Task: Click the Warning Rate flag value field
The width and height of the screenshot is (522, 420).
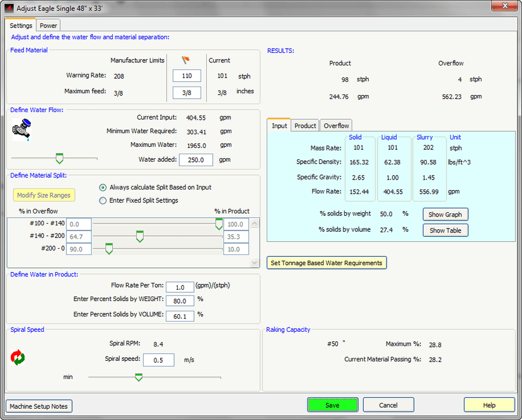Action: pos(187,76)
